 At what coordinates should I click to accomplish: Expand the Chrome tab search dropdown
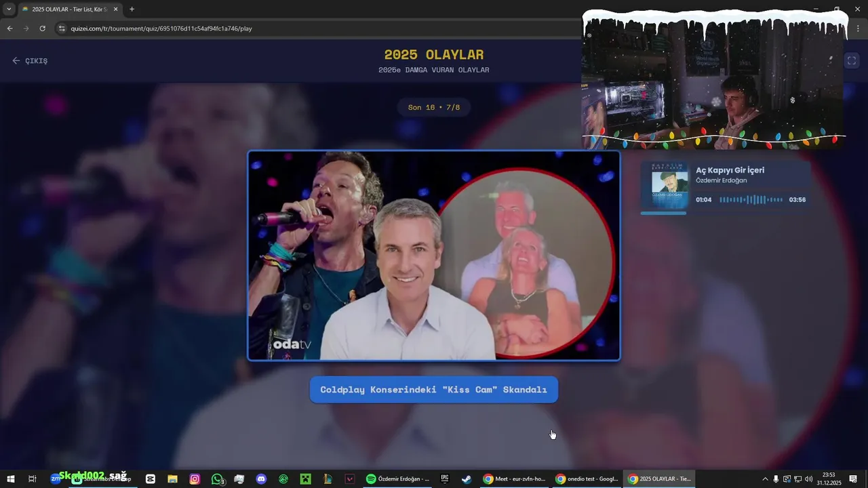tap(9, 9)
